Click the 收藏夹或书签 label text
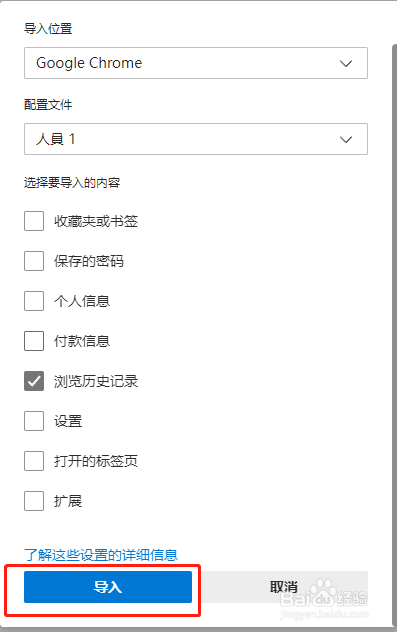This screenshot has height=632, width=397. (x=96, y=221)
